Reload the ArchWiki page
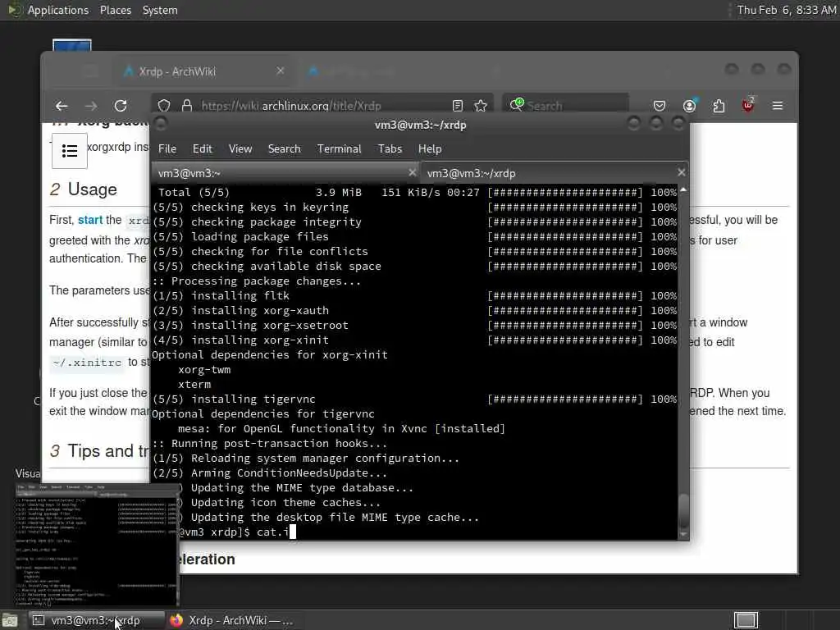The height and width of the screenshot is (630, 840). pos(121,106)
